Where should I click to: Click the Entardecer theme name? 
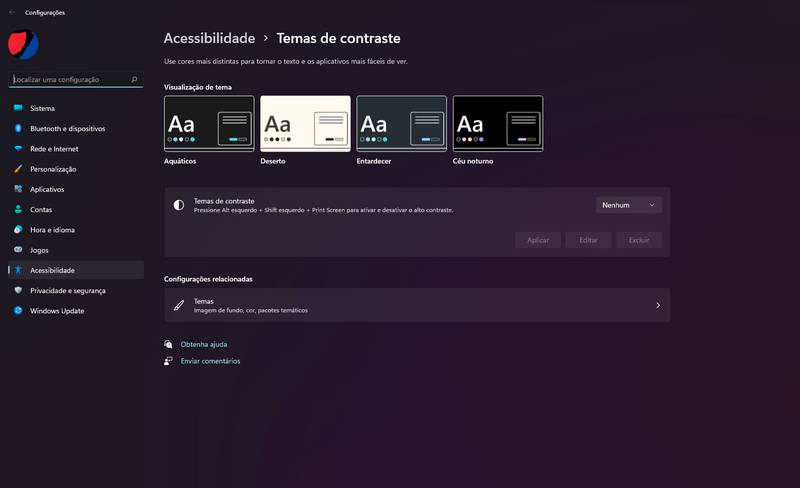coord(374,161)
